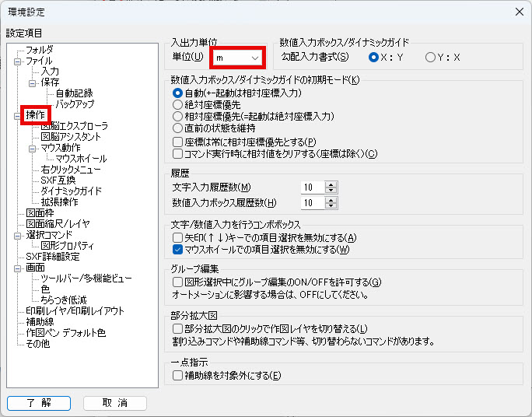Collapse the 選択コマンド tree node expander
The height and width of the screenshot is (417, 532).
(x=18, y=235)
